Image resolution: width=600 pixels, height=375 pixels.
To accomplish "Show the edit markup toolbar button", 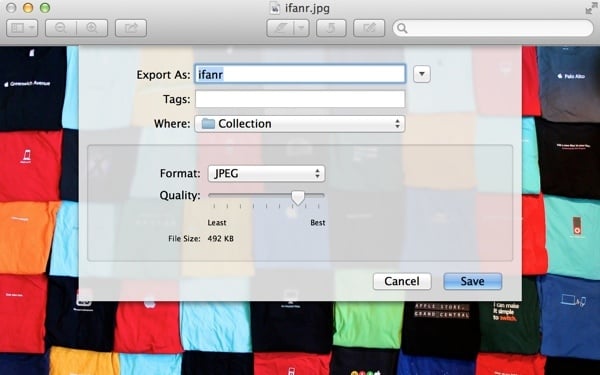I will (369, 28).
